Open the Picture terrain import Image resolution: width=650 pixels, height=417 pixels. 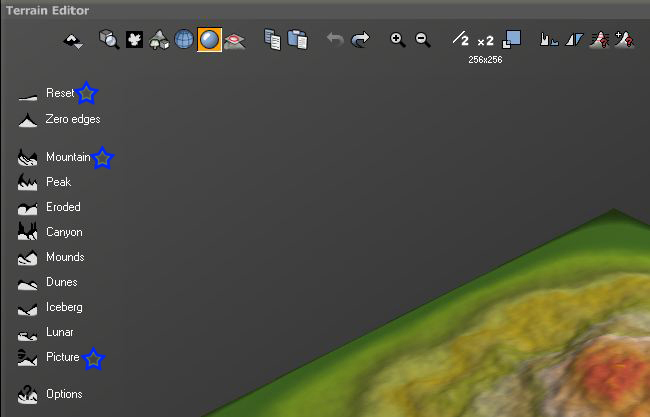(x=48, y=358)
